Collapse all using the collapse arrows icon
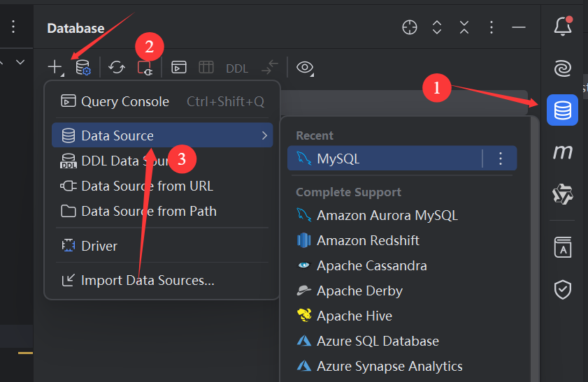This screenshot has height=382, width=588. tap(464, 27)
